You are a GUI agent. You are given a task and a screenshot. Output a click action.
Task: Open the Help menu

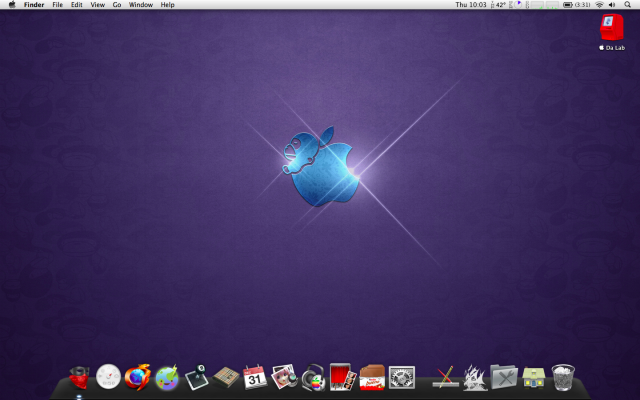pyautogui.click(x=167, y=5)
